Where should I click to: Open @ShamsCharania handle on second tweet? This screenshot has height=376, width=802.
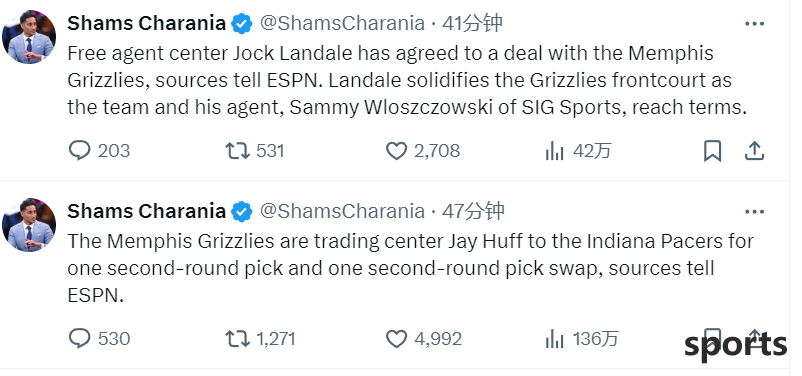342,211
